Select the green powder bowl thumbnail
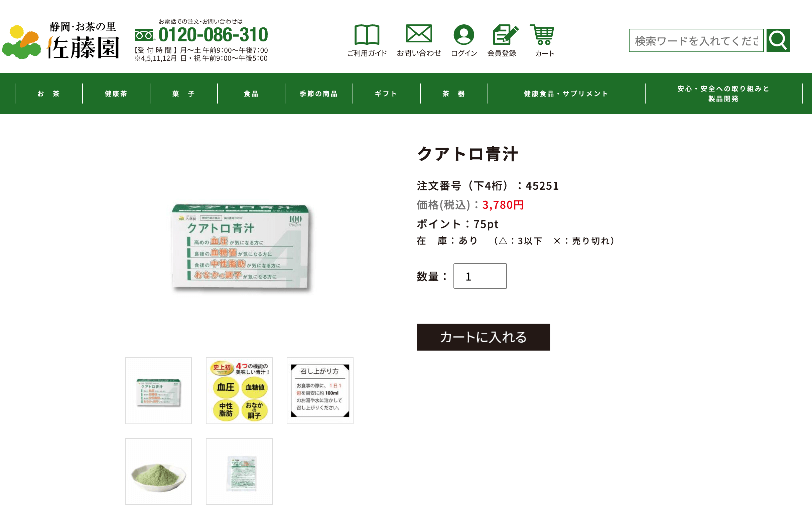This screenshot has width=812, height=523. (158, 471)
